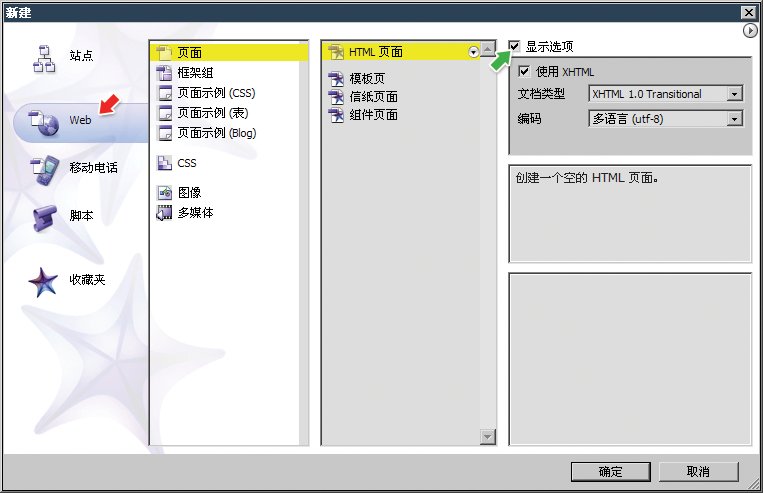Click the 取消 button
This screenshot has height=493, width=763.
coord(698,472)
